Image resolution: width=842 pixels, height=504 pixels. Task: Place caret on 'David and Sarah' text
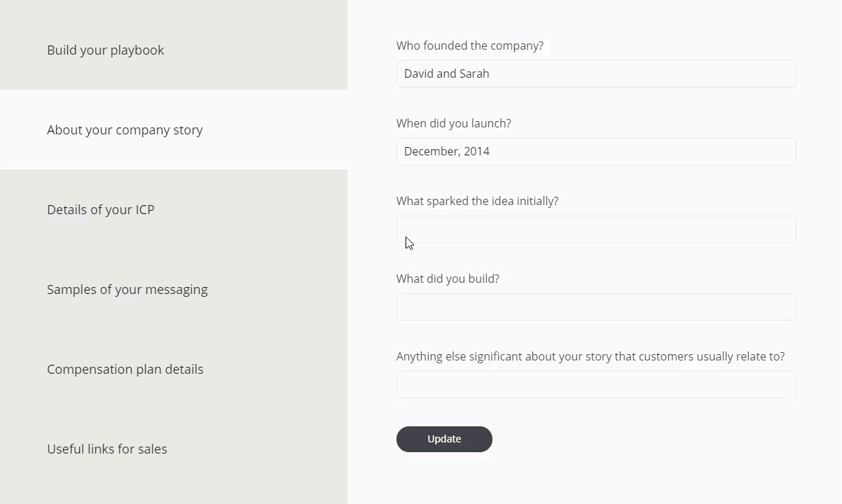447,73
